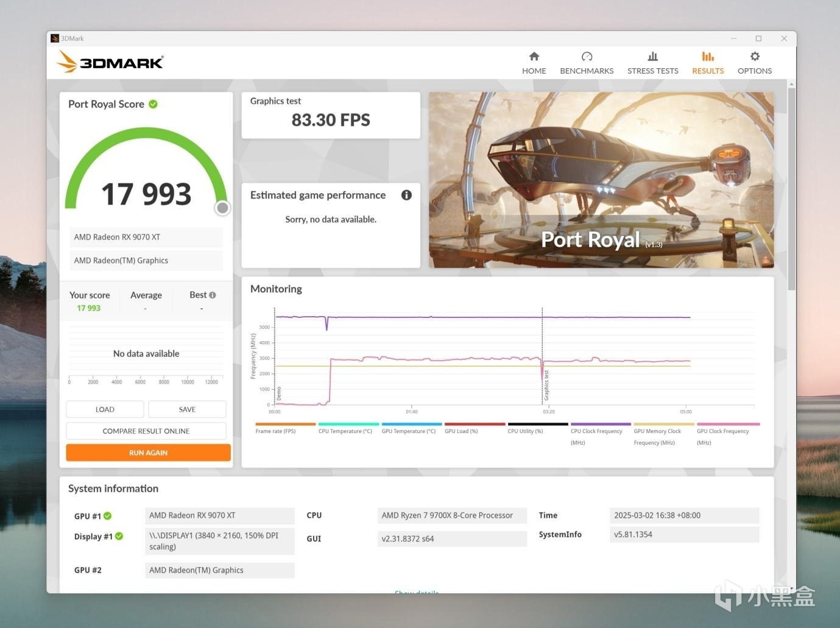Click the Estimated game performance info icon
Viewport: 840px width, 628px height.
tap(406, 195)
